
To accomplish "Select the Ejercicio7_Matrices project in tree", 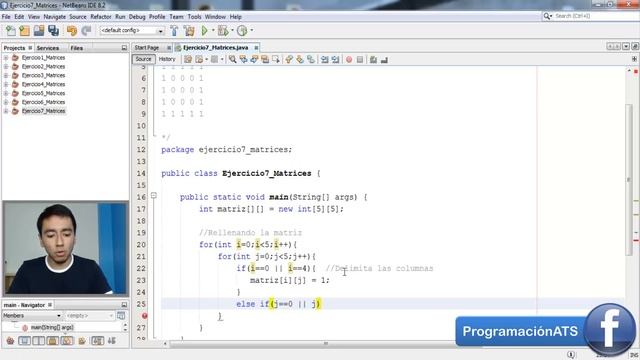I will click(43, 111).
